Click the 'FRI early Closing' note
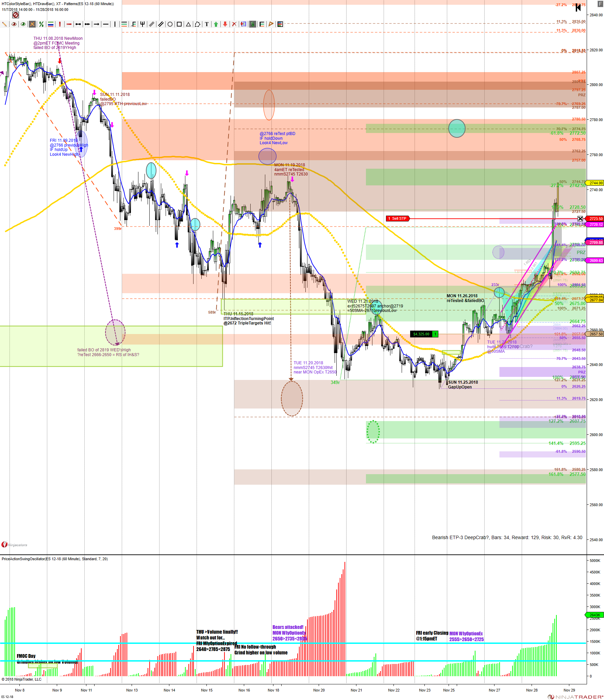This screenshot has height=700, width=604. coord(432,636)
